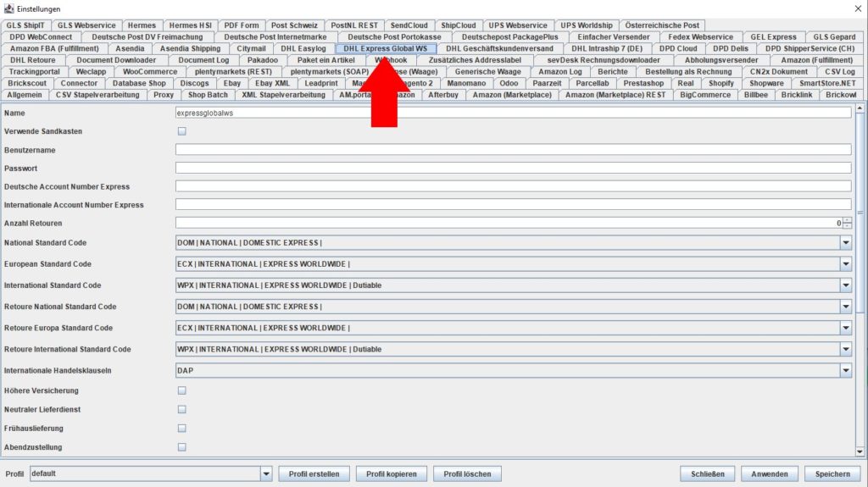Check the Neutraler Lieferdienst option

click(x=181, y=410)
